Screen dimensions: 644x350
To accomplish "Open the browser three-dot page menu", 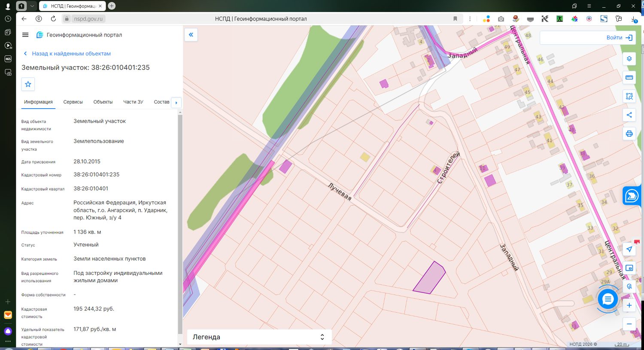I will pyautogui.click(x=470, y=19).
